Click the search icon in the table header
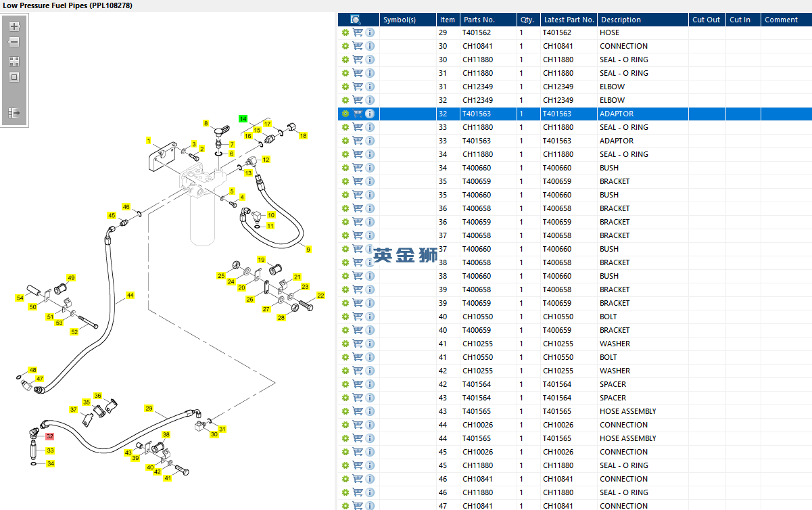Image resolution: width=812 pixels, height=510 pixels. coord(356,20)
